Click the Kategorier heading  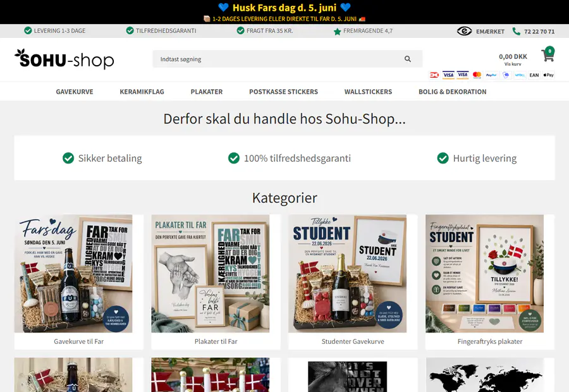(x=284, y=198)
